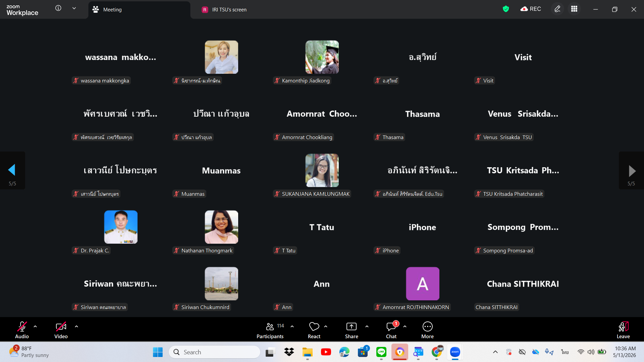
Task: Open Microsoft Edge from taskbar
Action: [344, 352]
